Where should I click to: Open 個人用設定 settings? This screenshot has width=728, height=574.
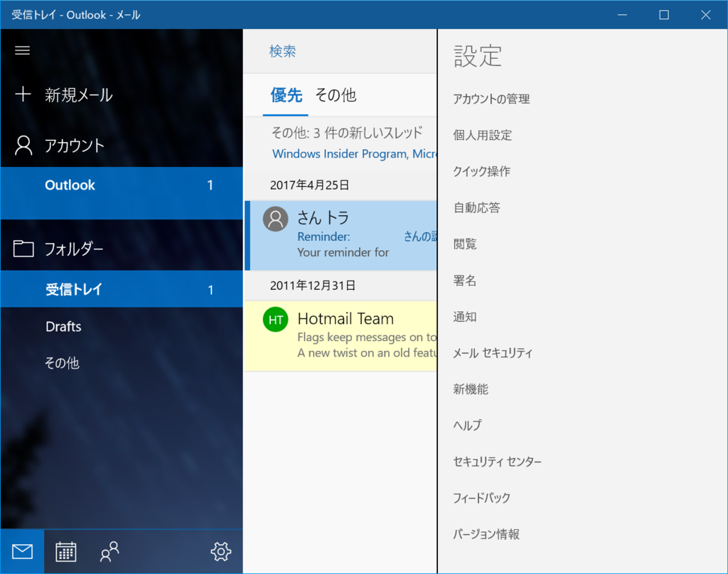[x=483, y=135]
